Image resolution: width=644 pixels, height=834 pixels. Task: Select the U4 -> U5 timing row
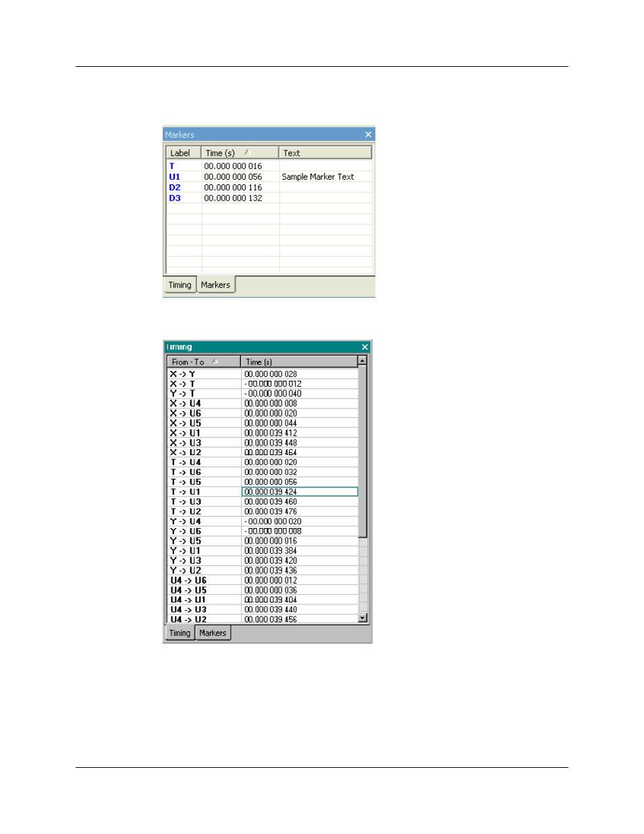(x=263, y=590)
